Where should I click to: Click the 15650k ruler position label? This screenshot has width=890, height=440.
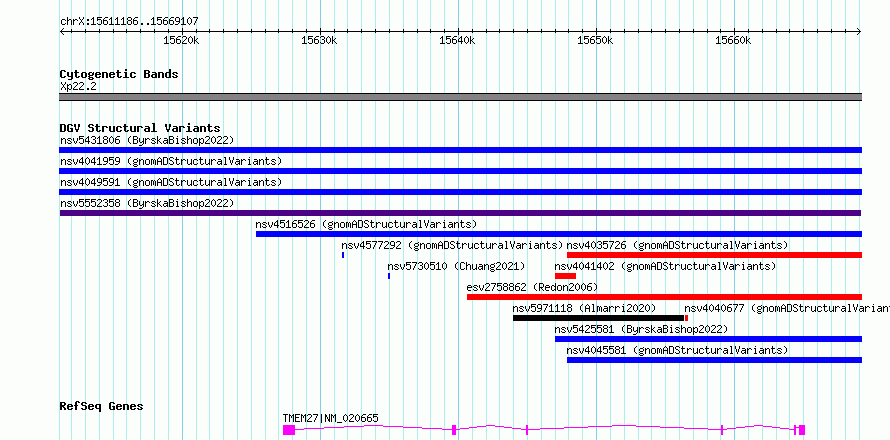[x=595, y=40]
